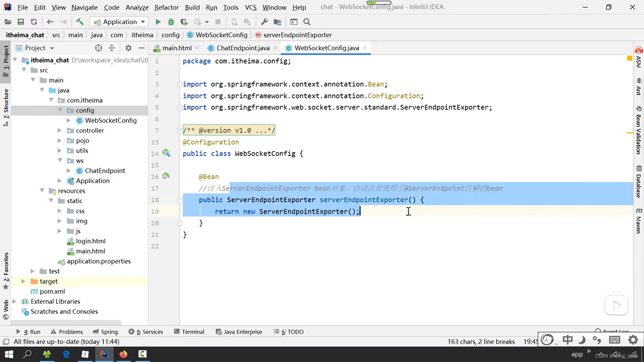Viewport: 644px width, 362px height.
Task: Toggle the Maven side panel
Action: pos(639,221)
